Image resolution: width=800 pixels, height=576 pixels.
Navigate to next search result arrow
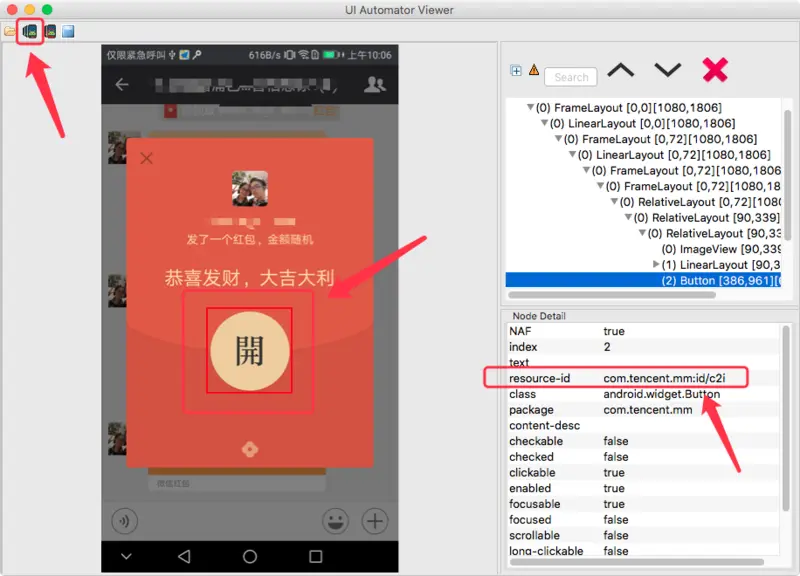[x=667, y=70]
